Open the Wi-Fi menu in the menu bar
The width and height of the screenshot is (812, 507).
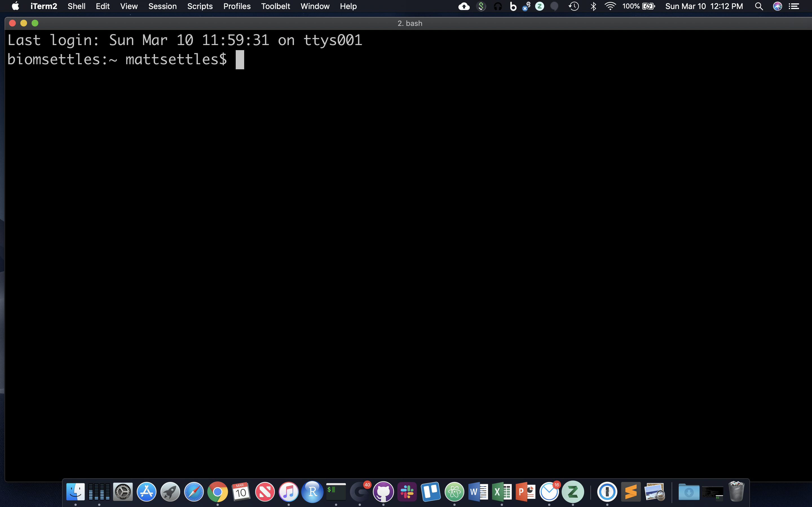[610, 6]
